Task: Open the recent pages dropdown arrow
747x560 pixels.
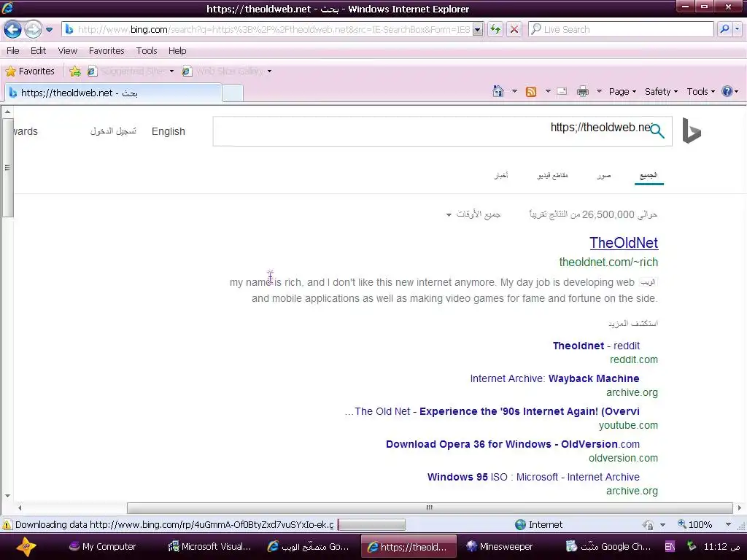Action: pos(49,29)
